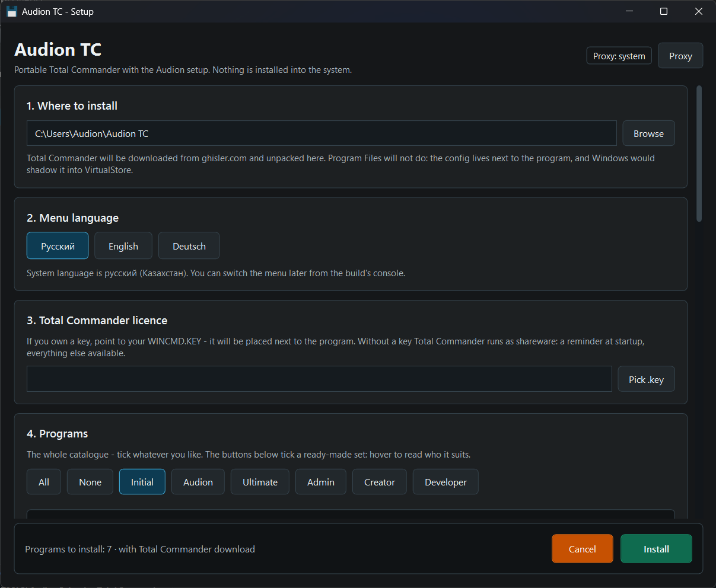716x588 pixels.
Task: Open the Proxy settings button
Action: 680,56
